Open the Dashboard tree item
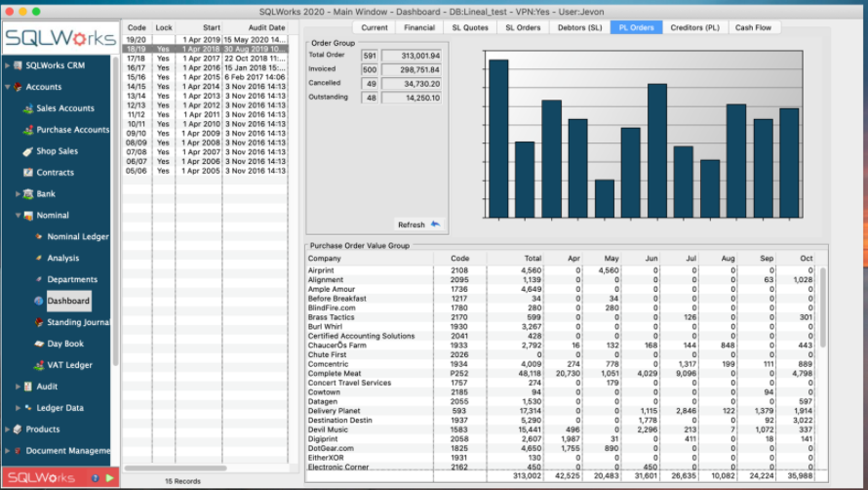The image size is (868, 490). click(x=68, y=301)
